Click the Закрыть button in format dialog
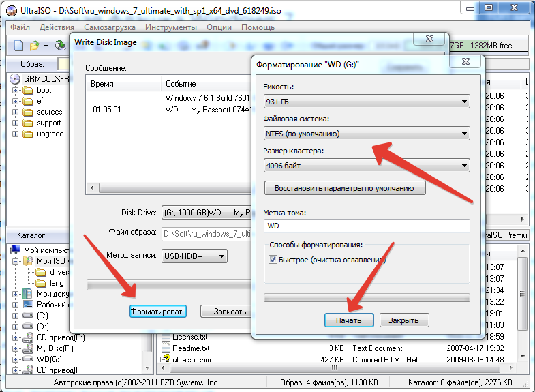Viewport: 535px width, 392px height. [x=404, y=320]
